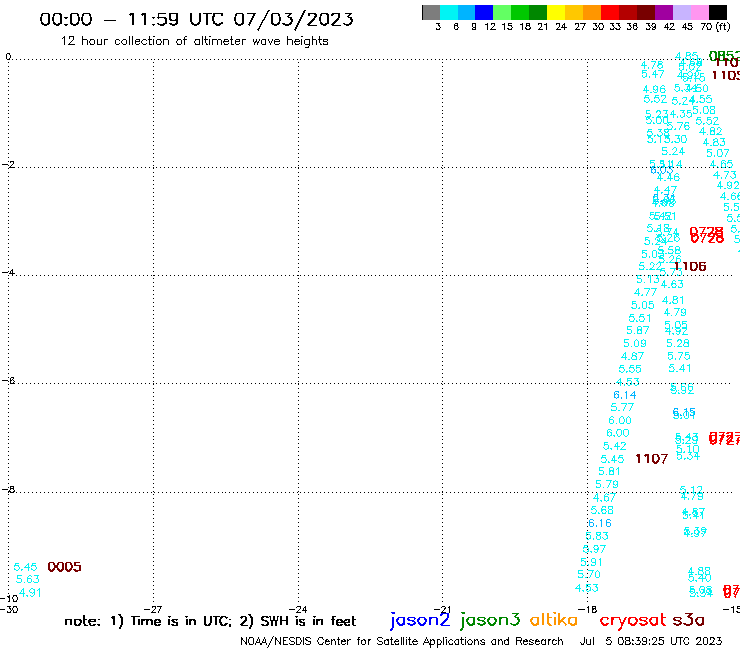Screen dimensions: 740x650
Task: Click the '-24' longitude axis label
Action: tap(298, 609)
